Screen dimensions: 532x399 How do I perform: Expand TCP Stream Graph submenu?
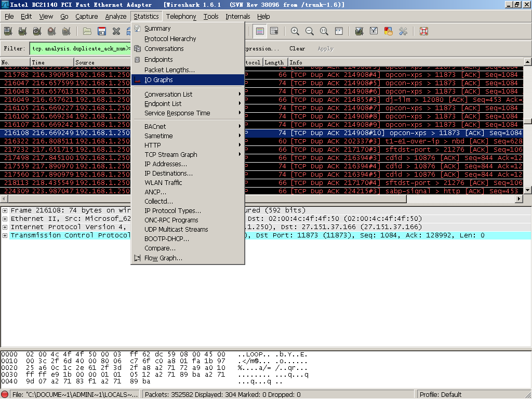188,154
